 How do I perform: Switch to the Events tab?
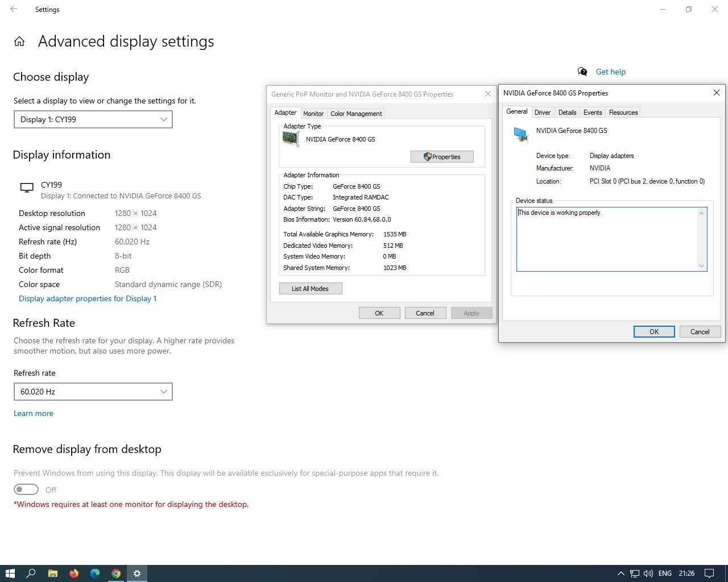593,113
